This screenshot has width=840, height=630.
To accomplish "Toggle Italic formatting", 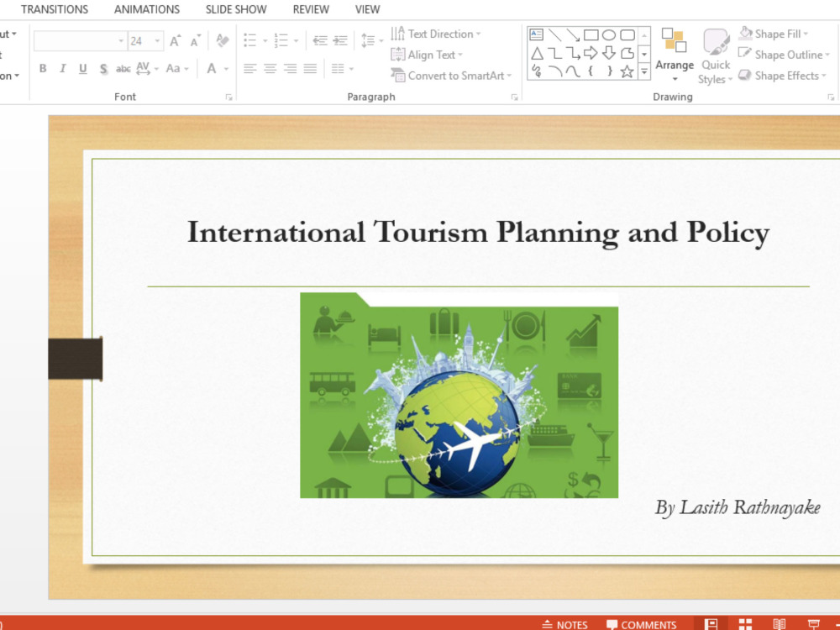I will coord(63,69).
